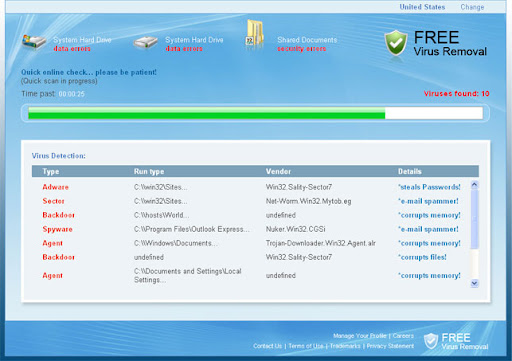Viewport: 512px width, 361px height.
Task: Click the Vendor column header
Action: tap(278, 171)
